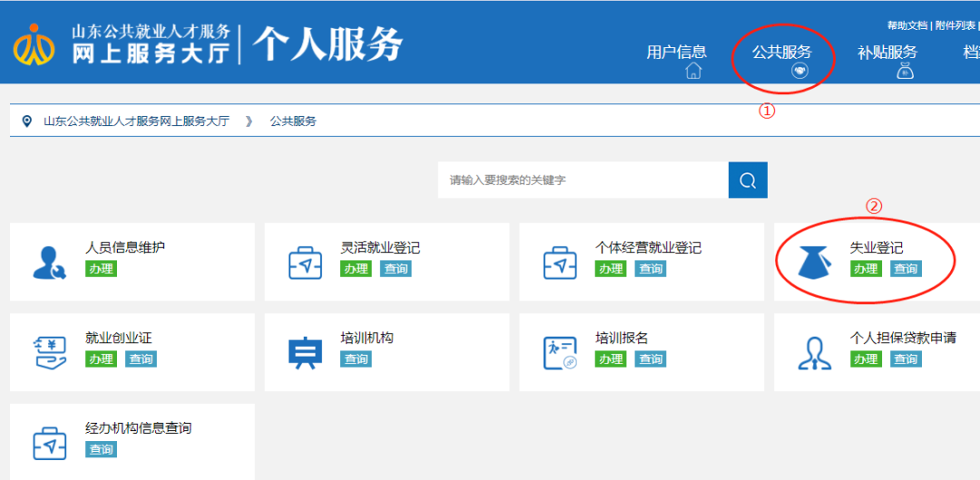Click 山东公共就业人才服务网上服务大厅 breadcrumb link
Image resolution: width=980 pixels, height=480 pixels.
pyautogui.click(x=136, y=121)
